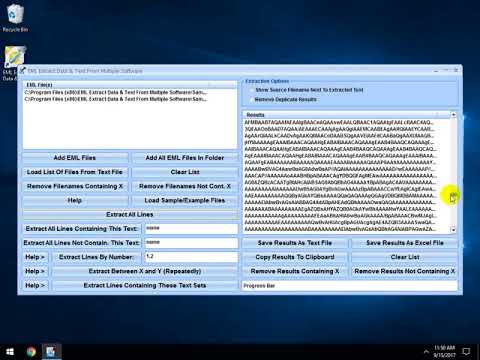Click Extract All Lines Containing This Text
This screenshot has height=360, width=480.
[82, 229]
